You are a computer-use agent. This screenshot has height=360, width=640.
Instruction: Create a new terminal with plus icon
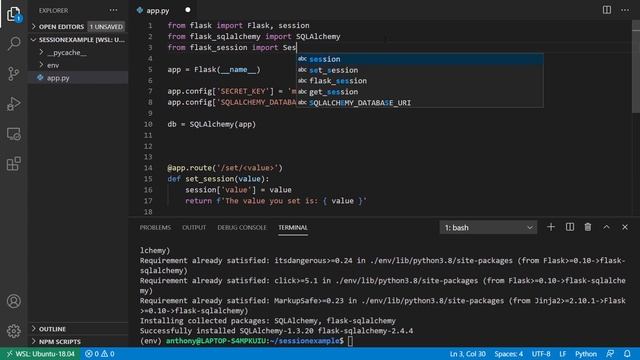click(551, 227)
